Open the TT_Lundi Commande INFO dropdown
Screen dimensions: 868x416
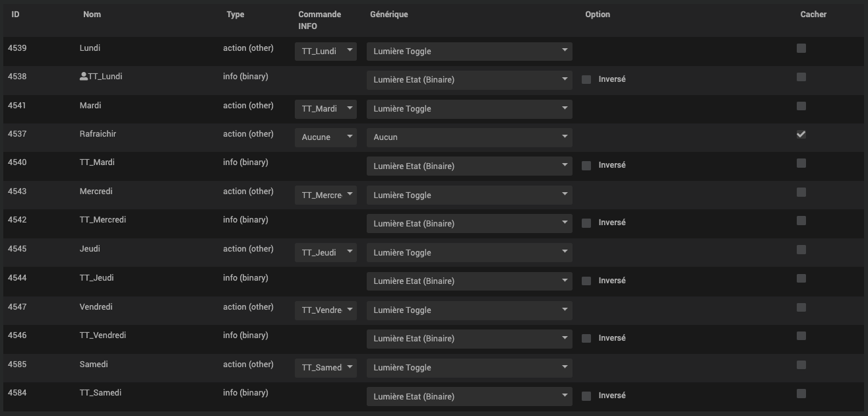(x=325, y=52)
